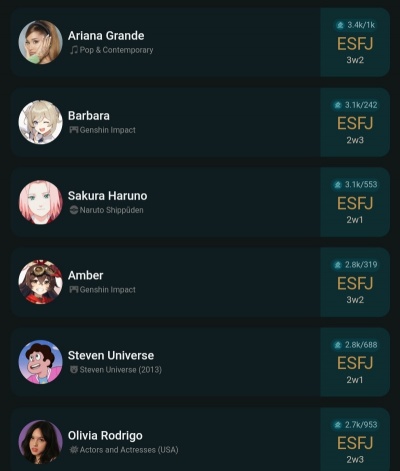Open the Sakura Haruno name link
Screen dimensions: 400x471
click(x=107, y=196)
